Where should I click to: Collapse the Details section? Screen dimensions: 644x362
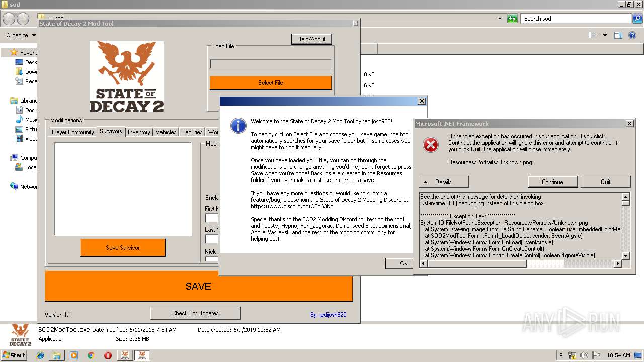[x=443, y=182]
